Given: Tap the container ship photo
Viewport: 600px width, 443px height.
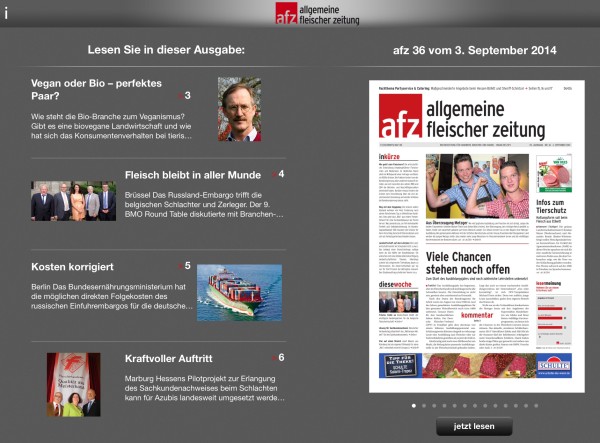Looking at the screenshot, I should tap(240, 292).
